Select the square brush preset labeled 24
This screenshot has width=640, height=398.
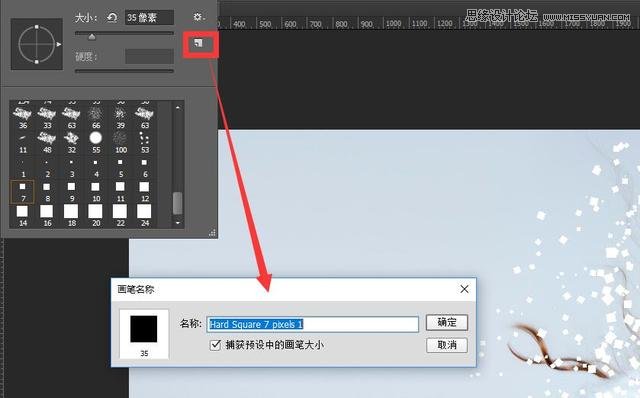pyautogui.click(x=144, y=216)
